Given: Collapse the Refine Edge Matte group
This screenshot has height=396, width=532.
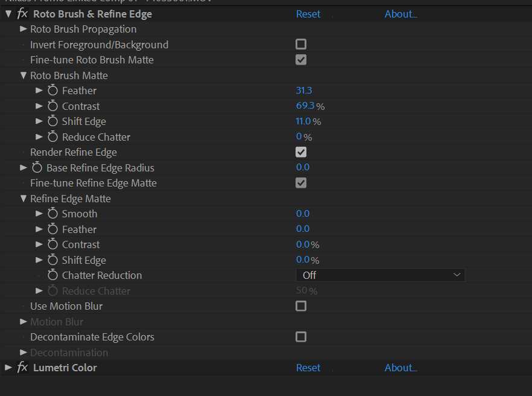Looking at the screenshot, I should (x=24, y=199).
